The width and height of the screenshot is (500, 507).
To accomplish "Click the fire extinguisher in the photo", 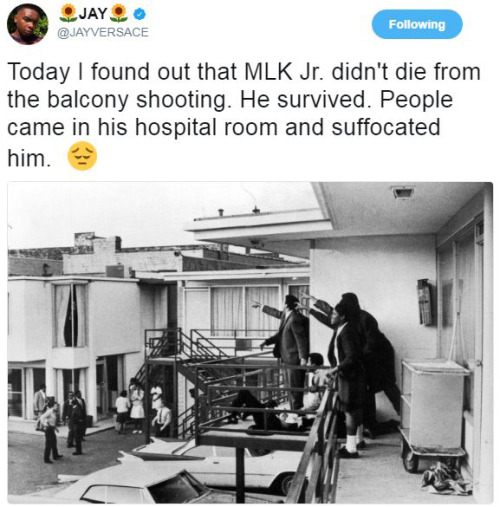I will pyautogui.click(x=425, y=302).
